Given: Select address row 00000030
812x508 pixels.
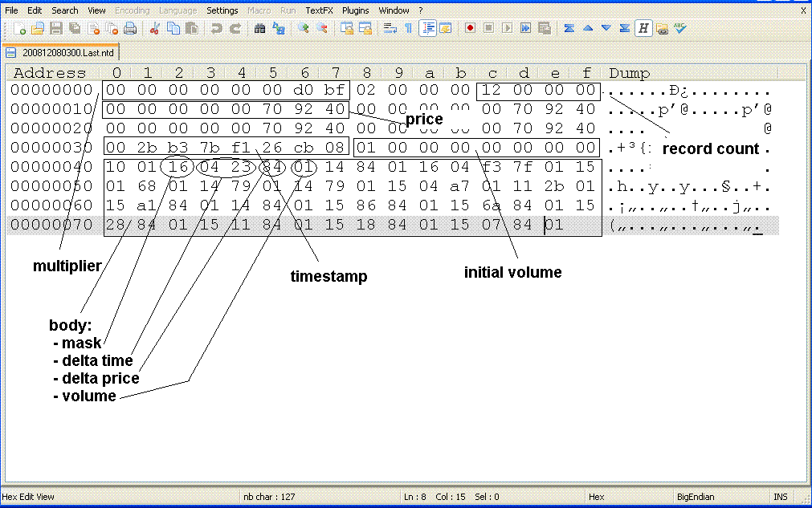Looking at the screenshot, I should click(51, 148).
